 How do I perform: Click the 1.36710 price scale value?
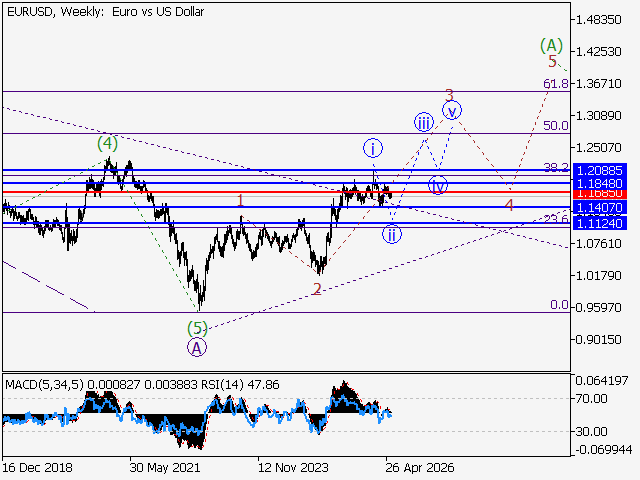598,84
